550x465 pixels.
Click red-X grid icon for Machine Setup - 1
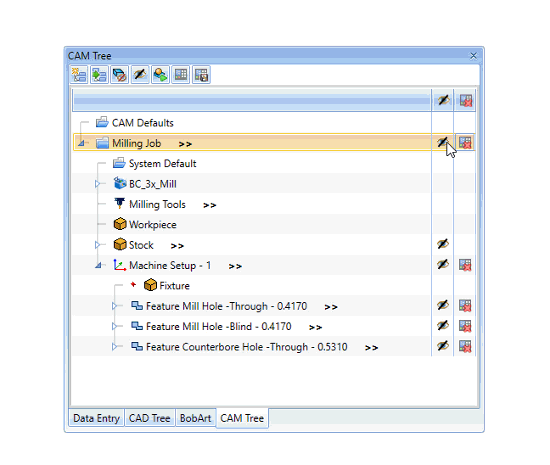pyautogui.click(x=465, y=265)
